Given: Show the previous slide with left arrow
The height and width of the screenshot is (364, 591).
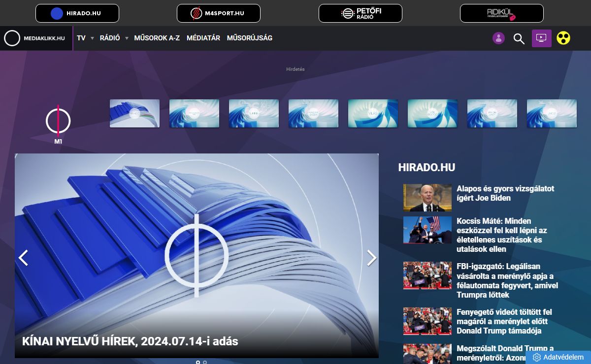Looking at the screenshot, I should pos(23,258).
